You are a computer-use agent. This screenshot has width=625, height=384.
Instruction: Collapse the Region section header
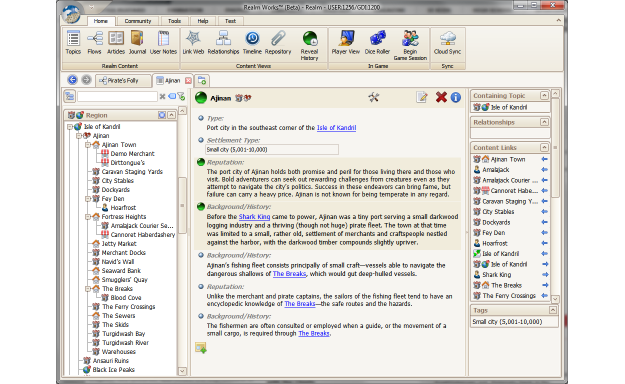point(171,115)
